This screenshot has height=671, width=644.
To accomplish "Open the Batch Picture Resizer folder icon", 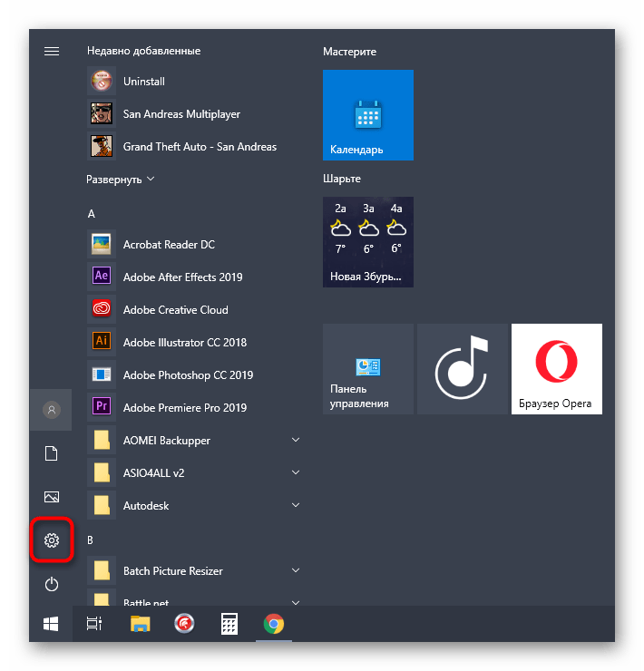I will click(x=102, y=570).
